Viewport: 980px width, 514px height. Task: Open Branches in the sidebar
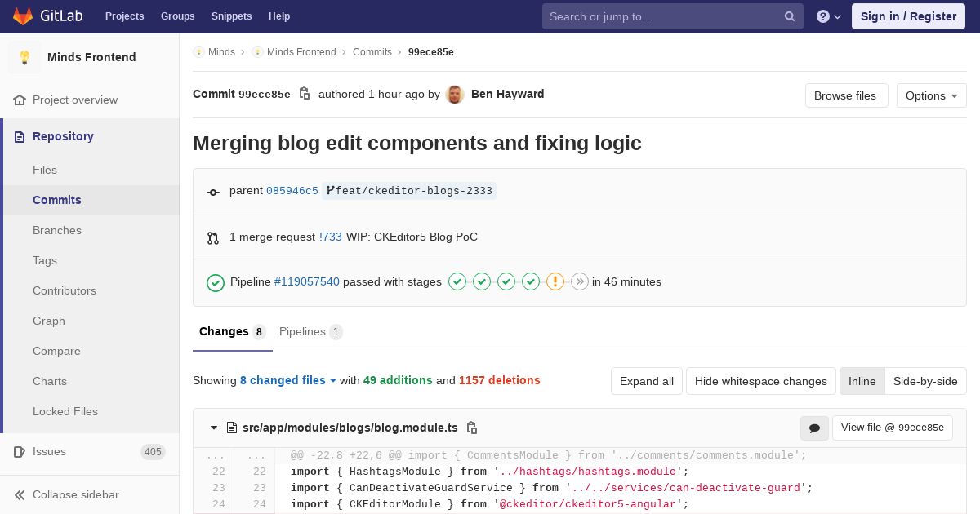(57, 230)
